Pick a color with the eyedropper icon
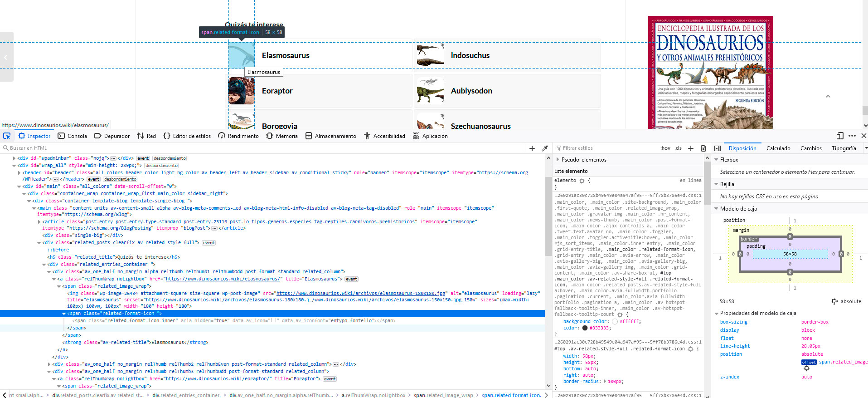The height and width of the screenshot is (398, 868). tap(545, 148)
